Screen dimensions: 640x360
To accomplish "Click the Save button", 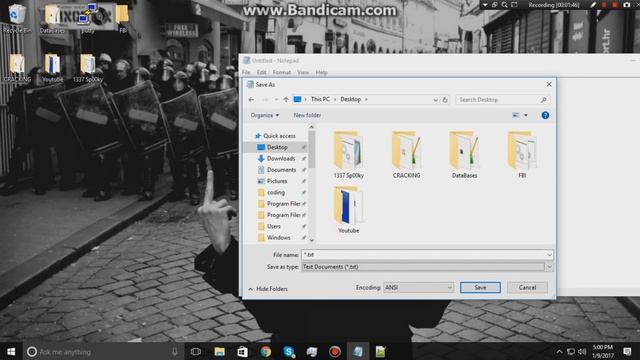I will click(480, 287).
